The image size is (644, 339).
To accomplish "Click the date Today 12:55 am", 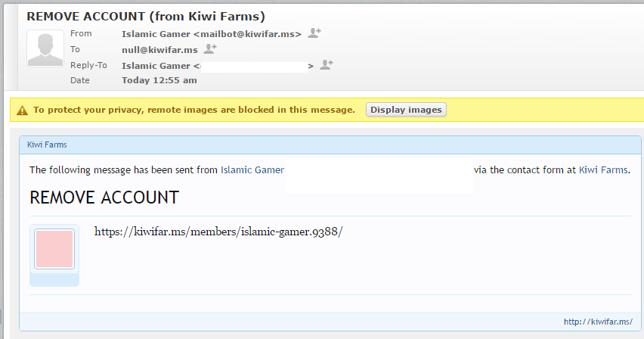I will (x=159, y=80).
